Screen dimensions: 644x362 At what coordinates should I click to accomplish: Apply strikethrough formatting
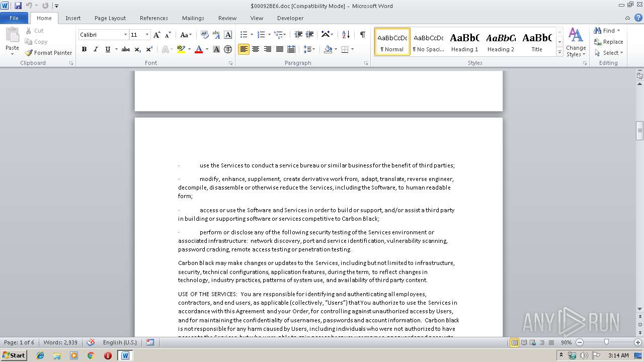click(x=126, y=49)
